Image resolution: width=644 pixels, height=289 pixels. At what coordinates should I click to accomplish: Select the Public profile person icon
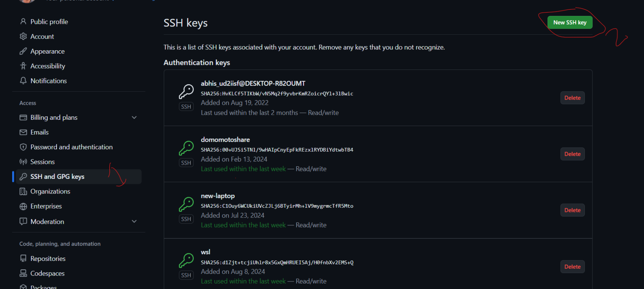(23, 21)
